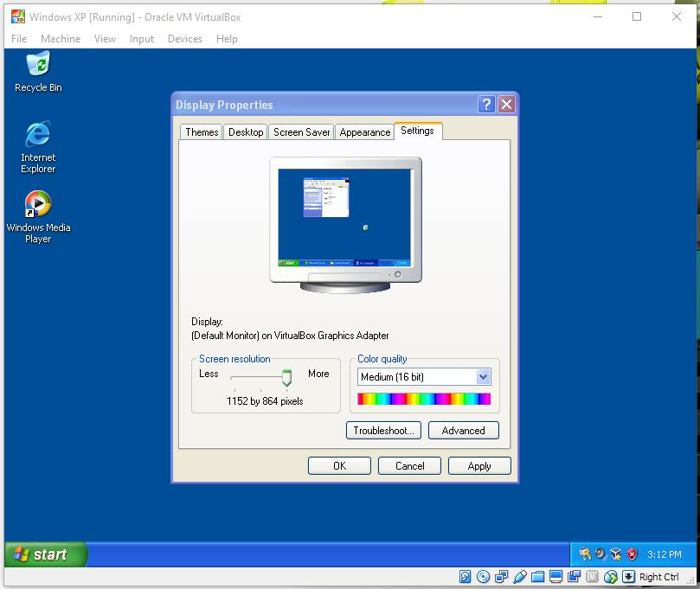
Task: Open the Start menu
Action: point(45,554)
